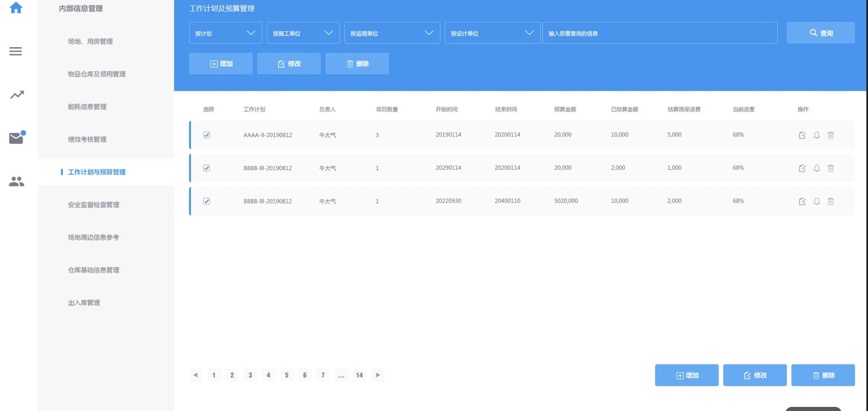Click the 开始时间 column header
The image size is (868, 411).
pyautogui.click(x=447, y=109)
